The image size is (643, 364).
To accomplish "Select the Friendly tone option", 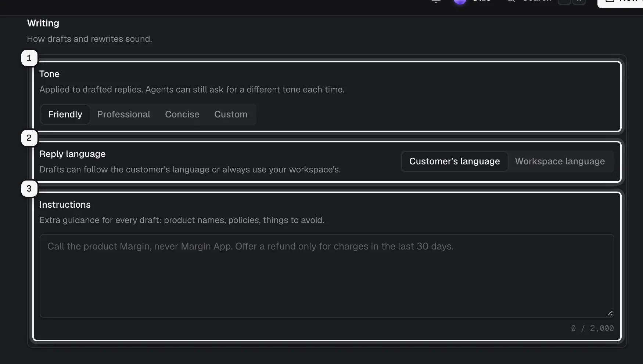I will click(65, 114).
